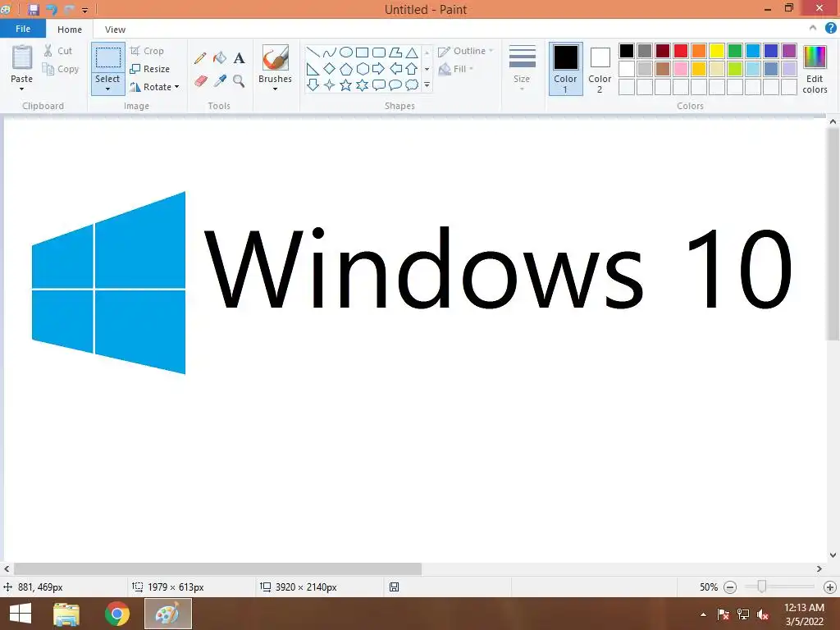840x630 pixels.
Task: Select the Rounded rectangular callout shape
Action: tap(379, 84)
